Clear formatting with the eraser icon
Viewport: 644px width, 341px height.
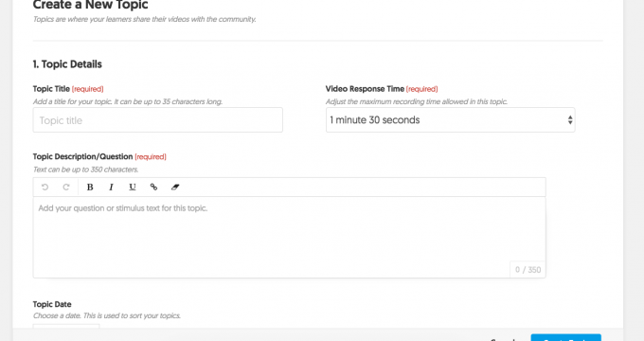(x=175, y=187)
